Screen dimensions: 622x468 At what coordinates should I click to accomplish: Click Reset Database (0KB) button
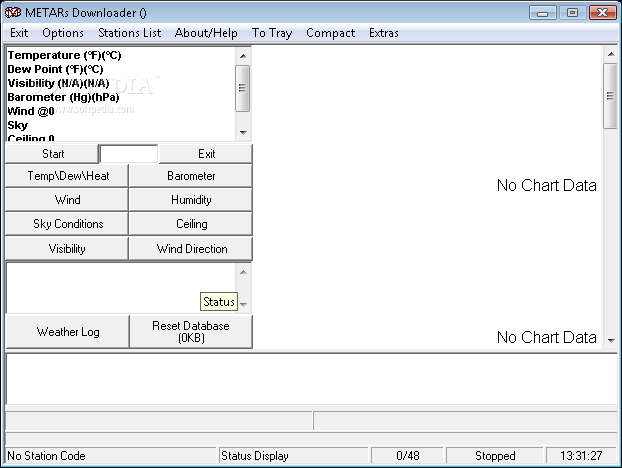click(191, 332)
